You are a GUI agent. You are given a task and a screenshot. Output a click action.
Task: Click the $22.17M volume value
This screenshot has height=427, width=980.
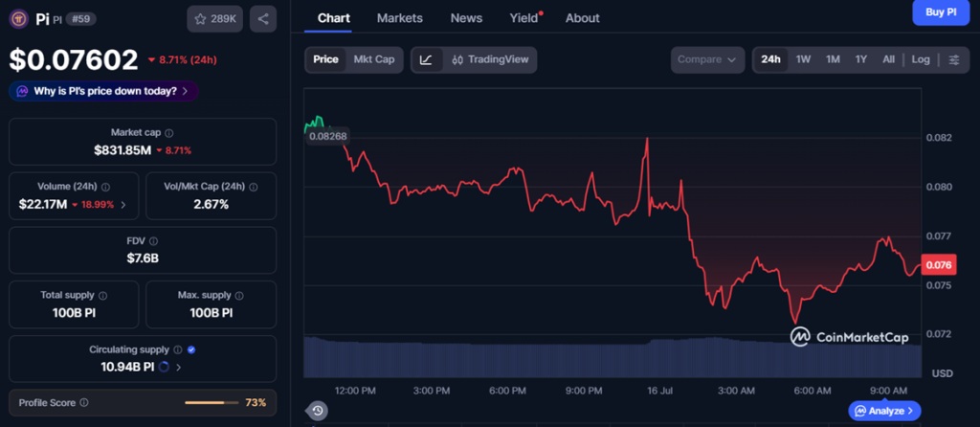tap(43, 205)
